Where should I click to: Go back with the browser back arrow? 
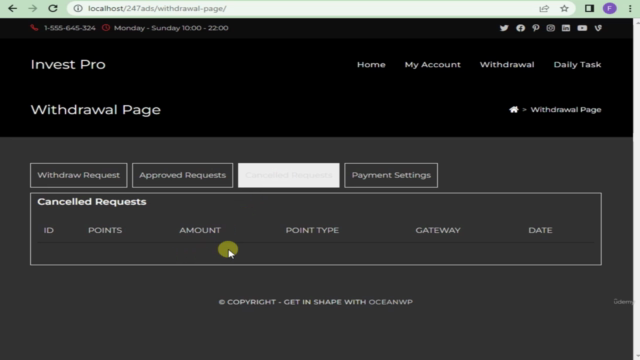pos(13,9)
